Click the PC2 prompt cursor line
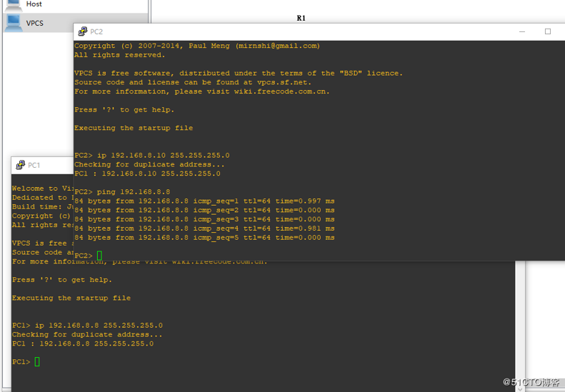This screenshot has height=392, width=565. pyautogui.click(x=89, y=256)
